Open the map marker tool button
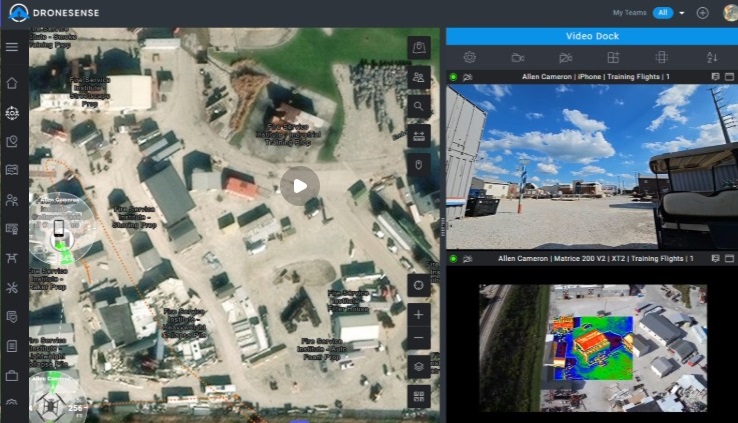738x423 pixels. [x=418, y=48]
